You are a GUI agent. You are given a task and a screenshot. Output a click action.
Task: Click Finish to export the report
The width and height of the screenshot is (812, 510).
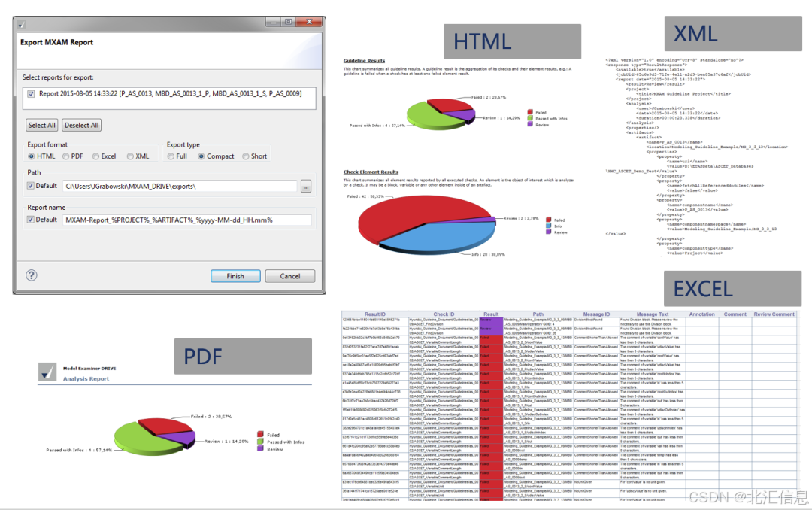coord(235,276)
